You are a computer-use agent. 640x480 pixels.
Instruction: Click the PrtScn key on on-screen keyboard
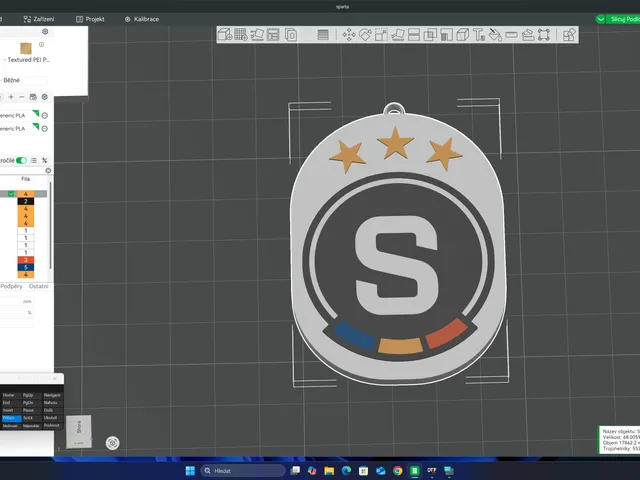tap(11, 418)
